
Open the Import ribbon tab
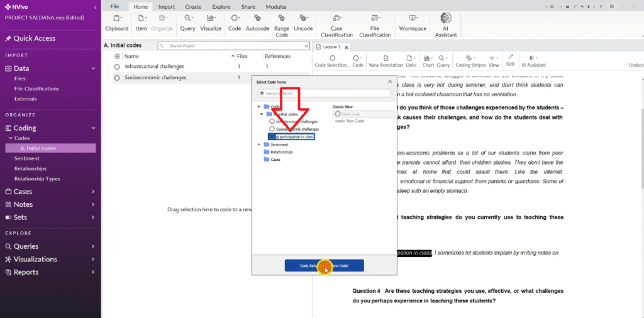(167, 6)
